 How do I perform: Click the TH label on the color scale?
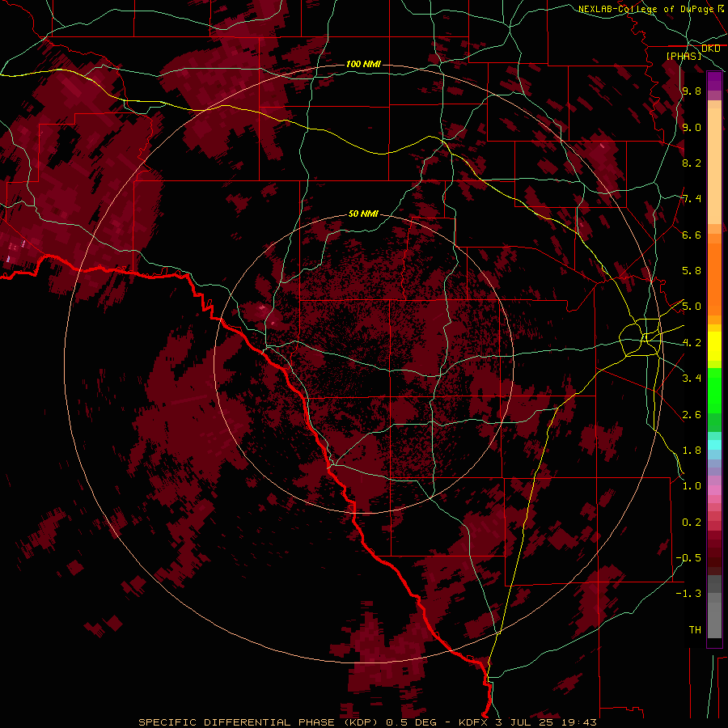[695, 630]
